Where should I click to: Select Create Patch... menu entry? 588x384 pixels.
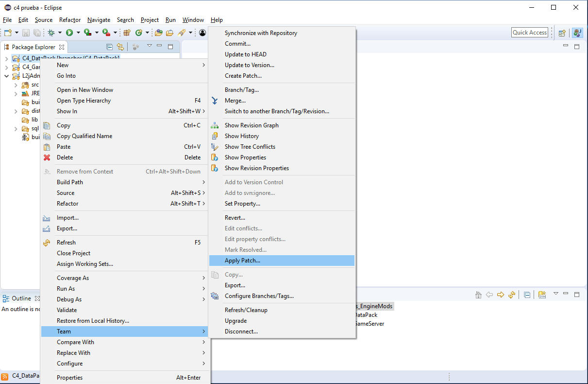coord(282,76)
